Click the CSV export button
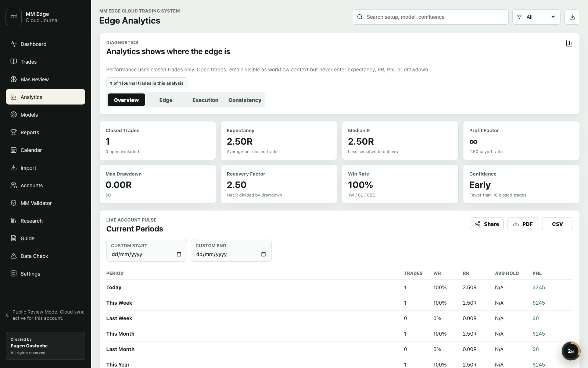The width and height of the screenshot is (588, 368). tap(557, 224)
